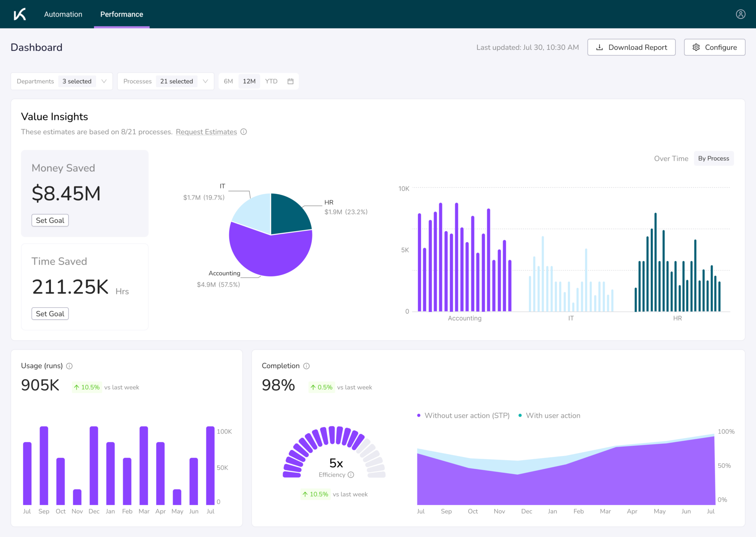
Task: Switch to the Automation tab
Action: pos(63,14)
